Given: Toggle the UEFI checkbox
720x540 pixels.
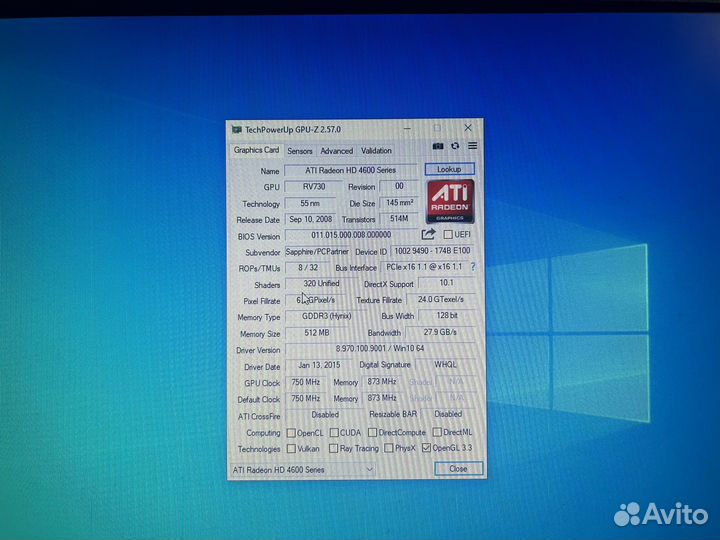Looking at the screenshot, I should click(448, 234).
